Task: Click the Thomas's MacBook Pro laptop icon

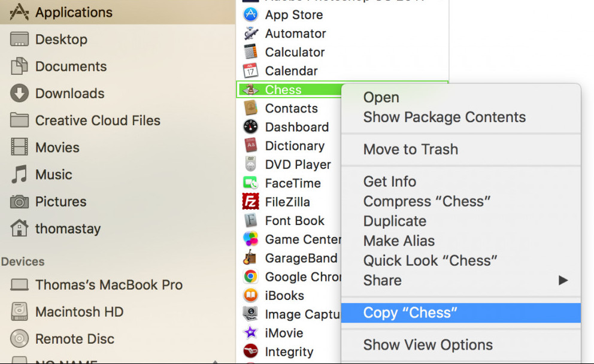Action: pos(19,285)
